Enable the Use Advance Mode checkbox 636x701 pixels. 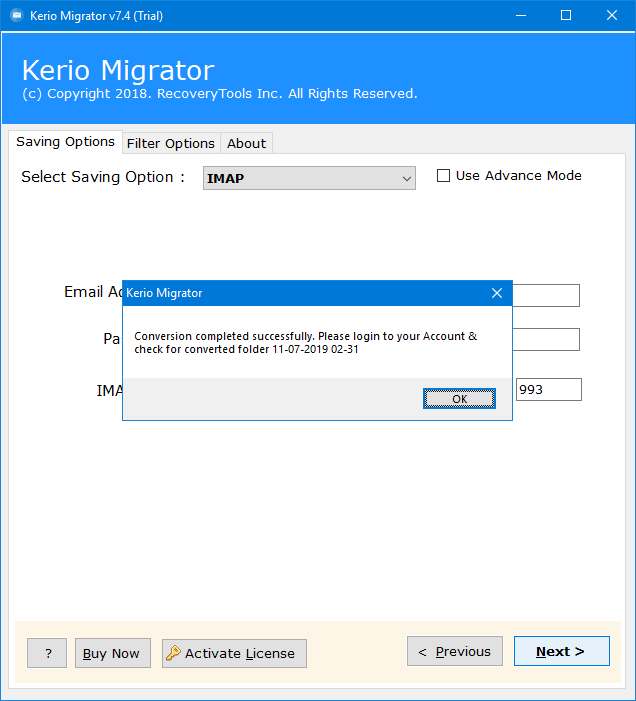click(443, 176)
